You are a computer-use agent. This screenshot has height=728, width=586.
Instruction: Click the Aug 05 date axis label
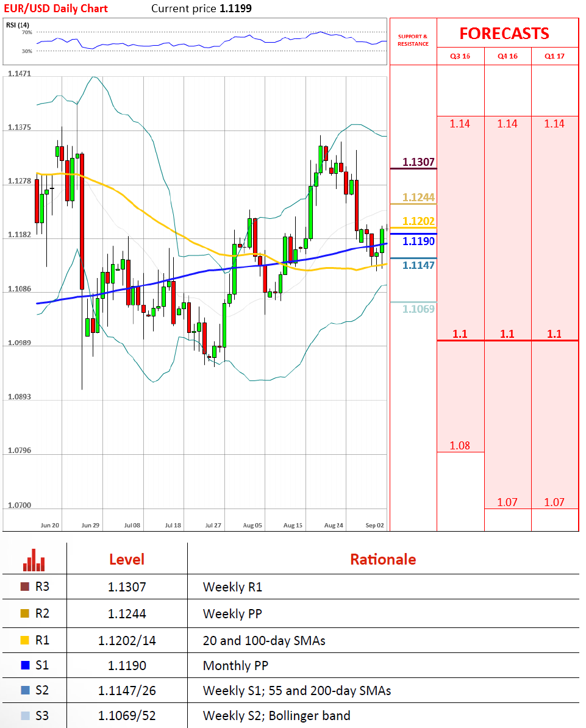[x=252, y=525]
